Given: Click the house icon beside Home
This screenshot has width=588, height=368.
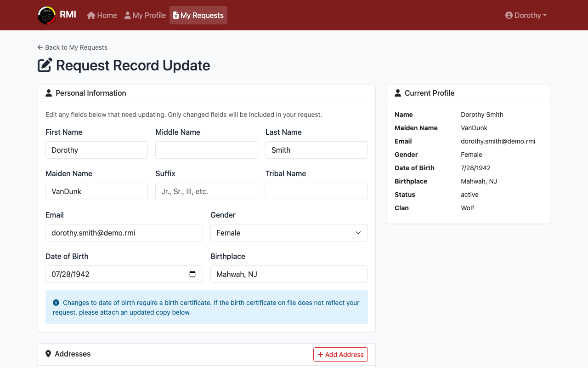Looking at the screenshot, I should [90, 15].
